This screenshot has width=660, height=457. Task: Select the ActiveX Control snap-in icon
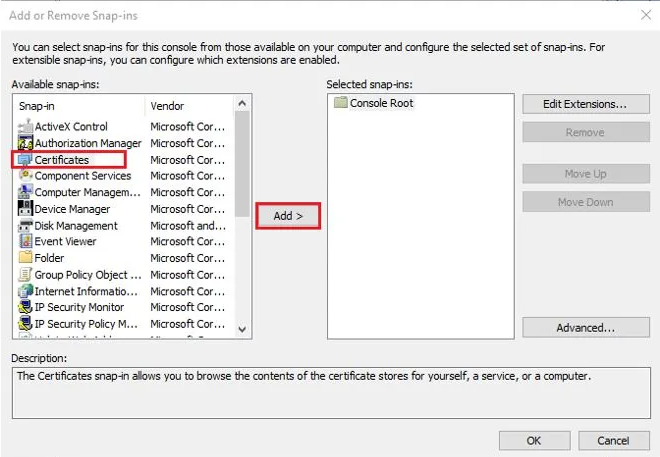[25, 126]
